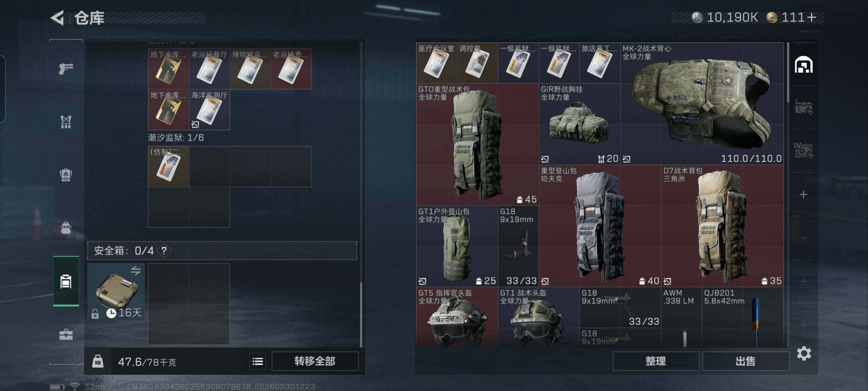
Task: Select the highlighted keycard holder sidebar tab
Action: tap(66, 281)
